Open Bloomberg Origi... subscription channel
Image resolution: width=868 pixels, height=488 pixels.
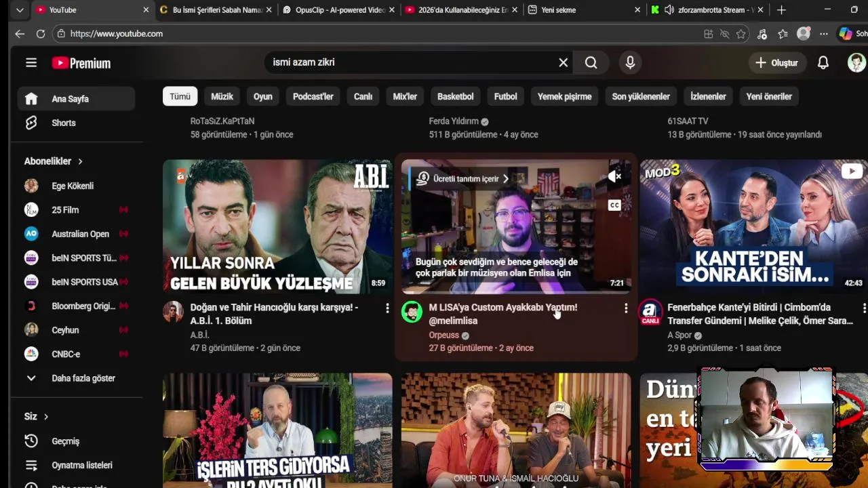coord(76,306)
